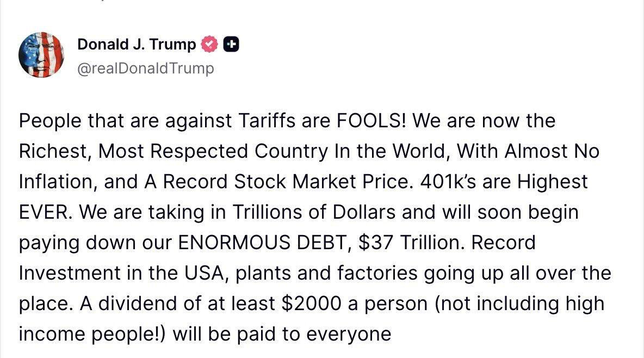The height and width of the screenshot is (358, 644).
Task: Select the word Tariffs in the first line
Action: point(268,120)
